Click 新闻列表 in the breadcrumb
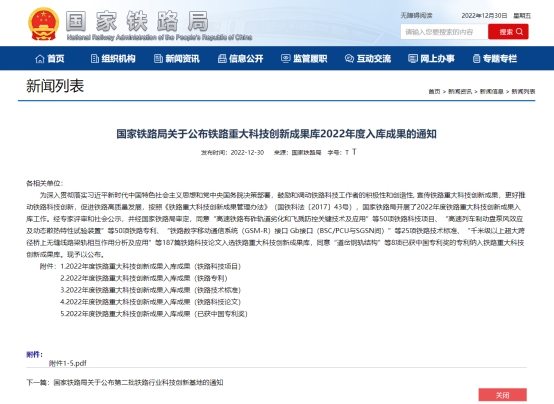 523,92
